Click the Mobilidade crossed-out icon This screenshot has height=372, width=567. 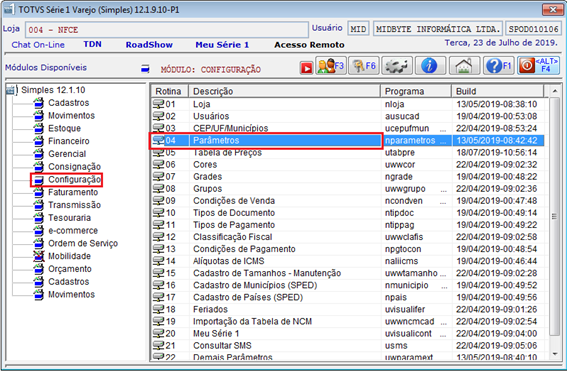(x=39, y=256)
